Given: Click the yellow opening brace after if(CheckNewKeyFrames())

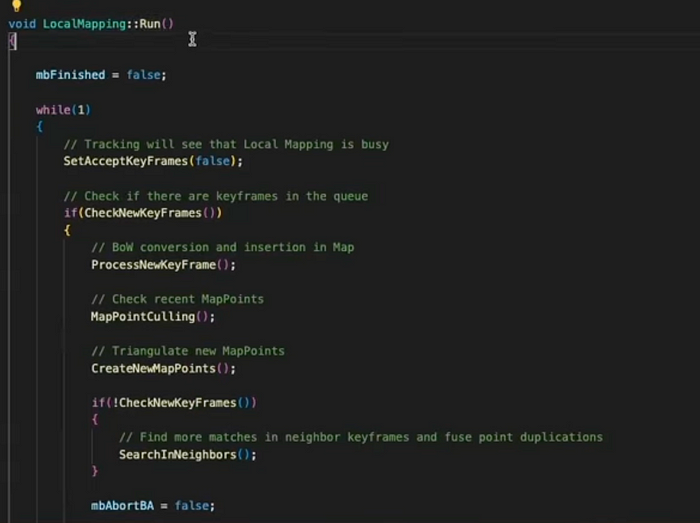Looking at the screenshot, I should coord(67,230).
